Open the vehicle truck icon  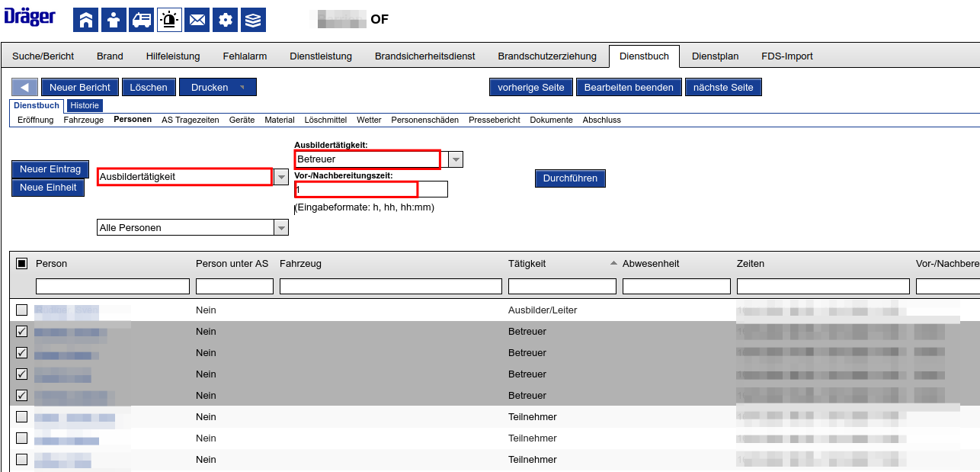pyautogui.click(x=142, y=20)
